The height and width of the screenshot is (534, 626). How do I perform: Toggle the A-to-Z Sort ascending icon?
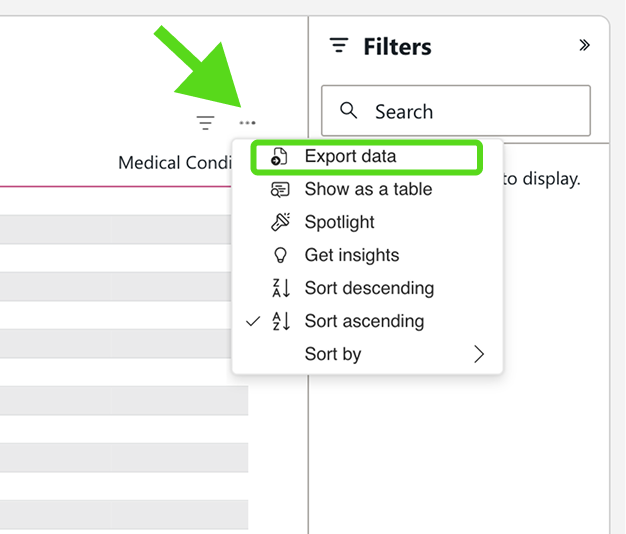pyautogui.click(x=281, y=321)
